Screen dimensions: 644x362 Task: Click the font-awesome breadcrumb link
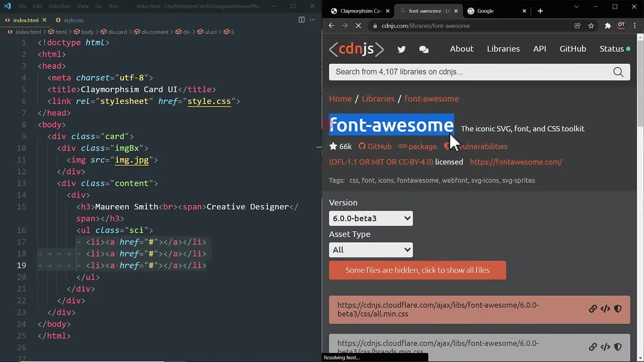pyautogui.click(x=432, y=99)
